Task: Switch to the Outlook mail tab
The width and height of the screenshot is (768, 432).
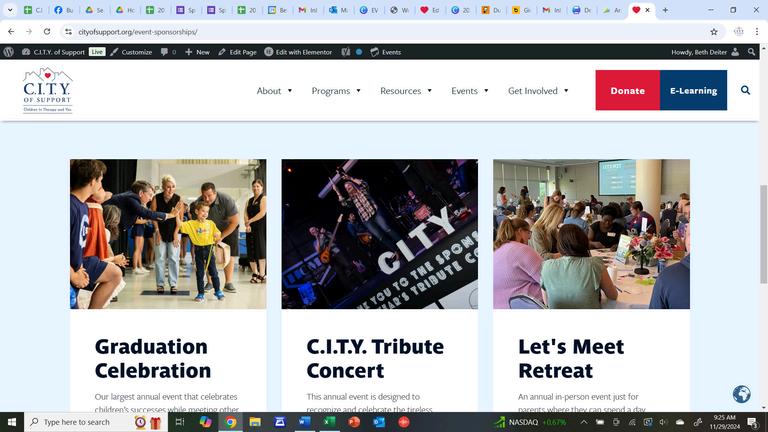Action: coord(338,10)
